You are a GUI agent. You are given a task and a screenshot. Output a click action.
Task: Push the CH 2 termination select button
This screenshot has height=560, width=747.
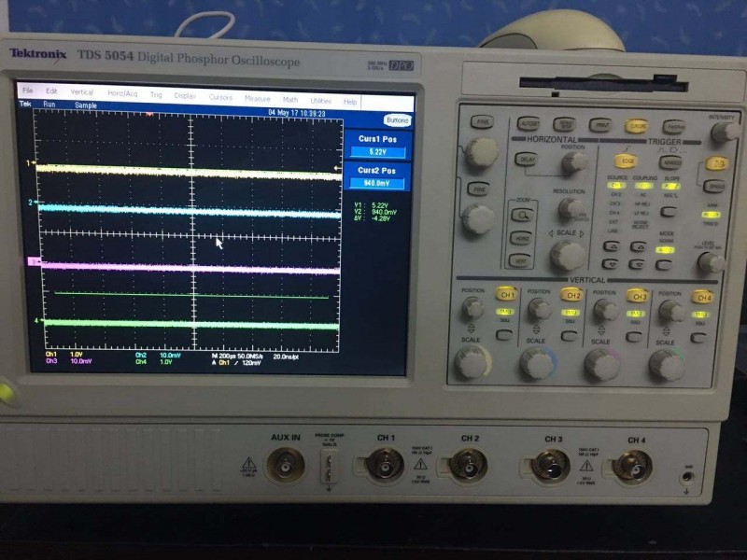click(x=569, y=336)
